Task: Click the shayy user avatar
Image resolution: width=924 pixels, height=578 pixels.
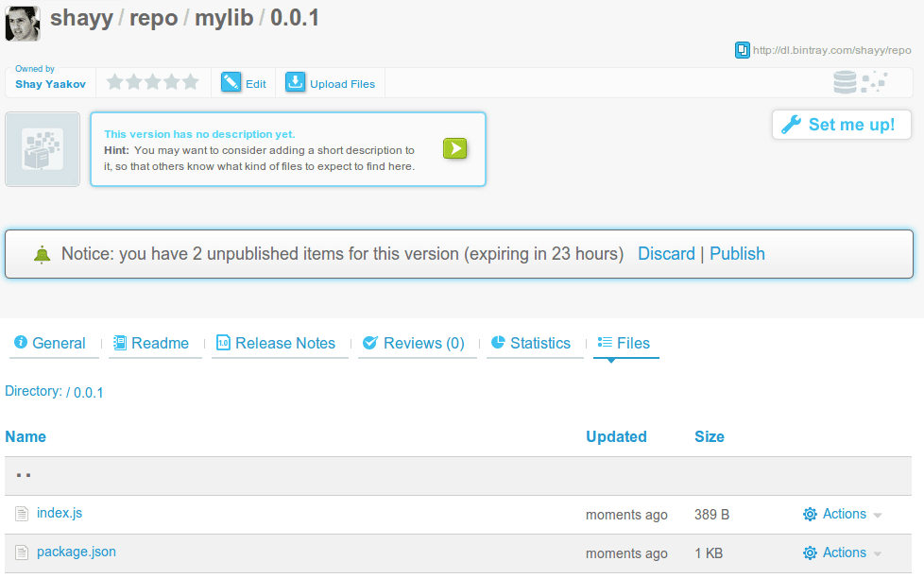Action: (x=23, y=22)
